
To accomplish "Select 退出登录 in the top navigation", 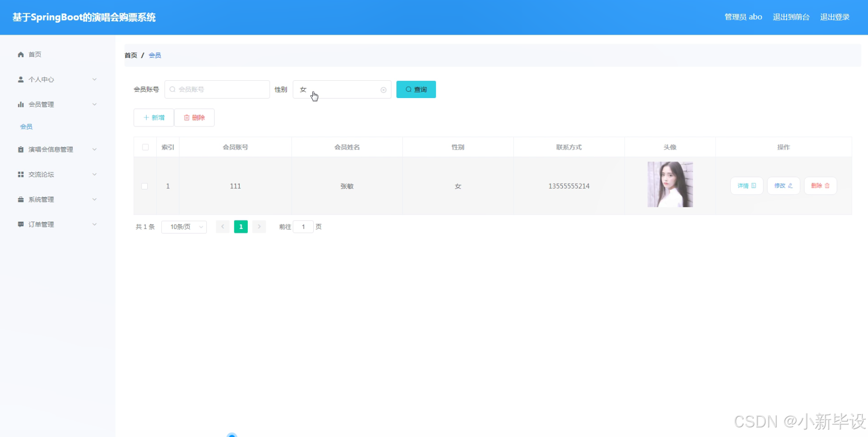I will [835, 17].
